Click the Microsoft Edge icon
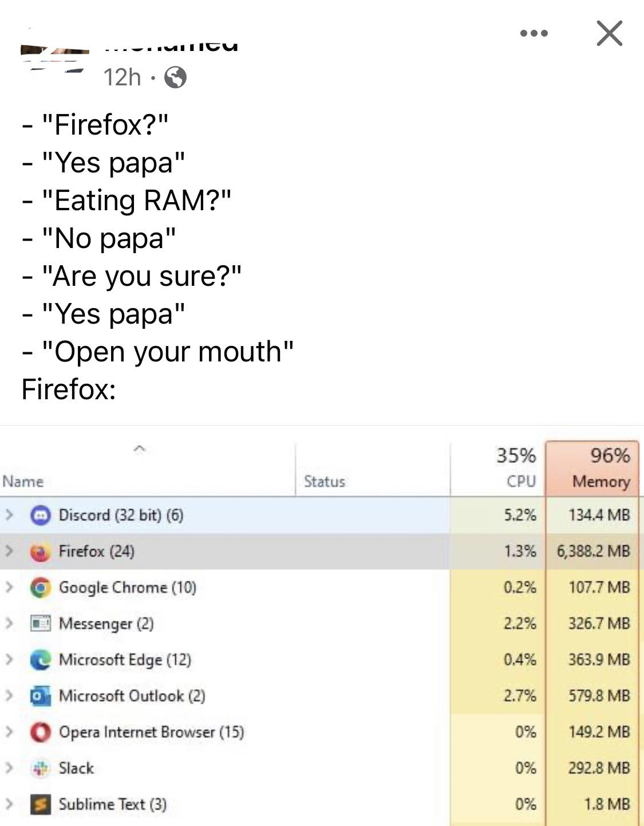 coord(40,660)
